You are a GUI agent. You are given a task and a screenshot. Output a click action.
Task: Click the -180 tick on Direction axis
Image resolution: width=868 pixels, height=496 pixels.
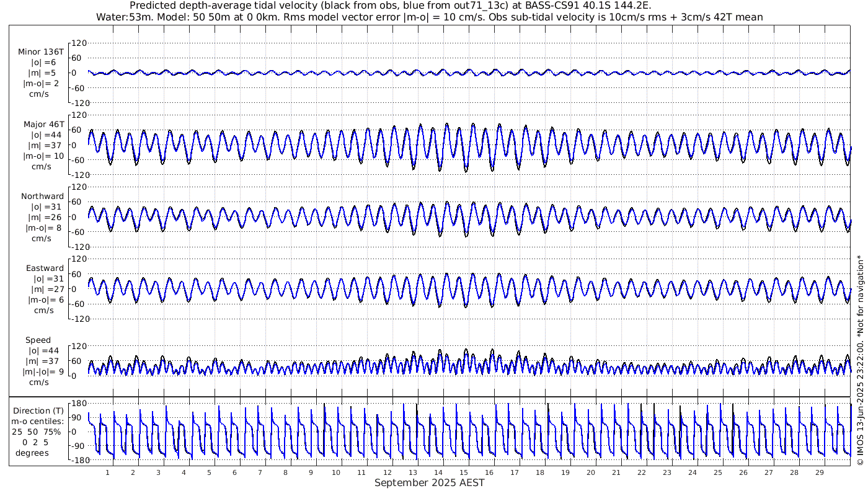[77, 460]
